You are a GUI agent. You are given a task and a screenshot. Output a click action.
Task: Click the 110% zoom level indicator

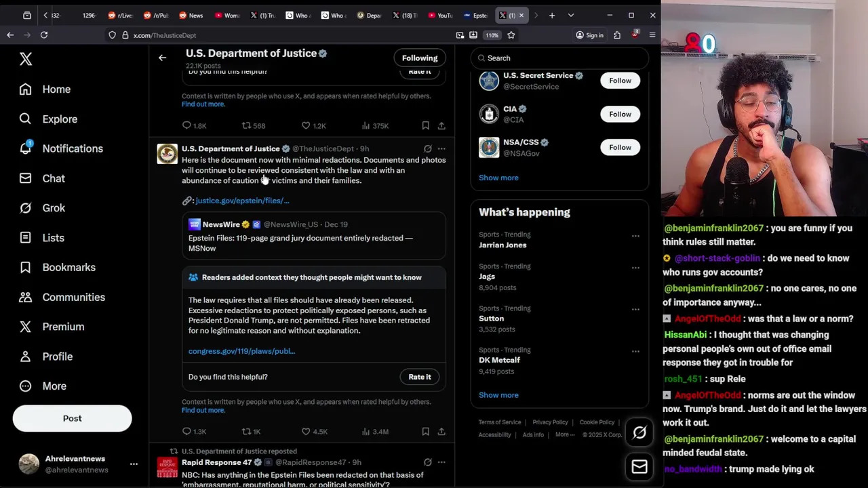[492, 35]
